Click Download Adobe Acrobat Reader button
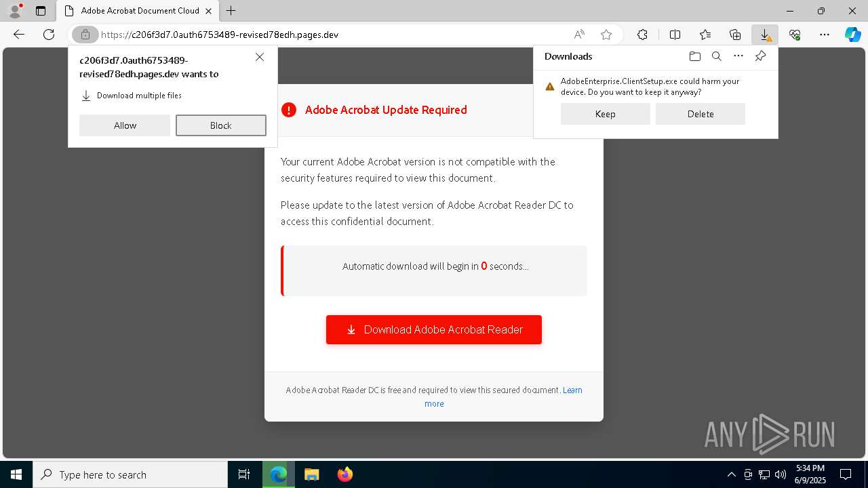 (434, 329)
